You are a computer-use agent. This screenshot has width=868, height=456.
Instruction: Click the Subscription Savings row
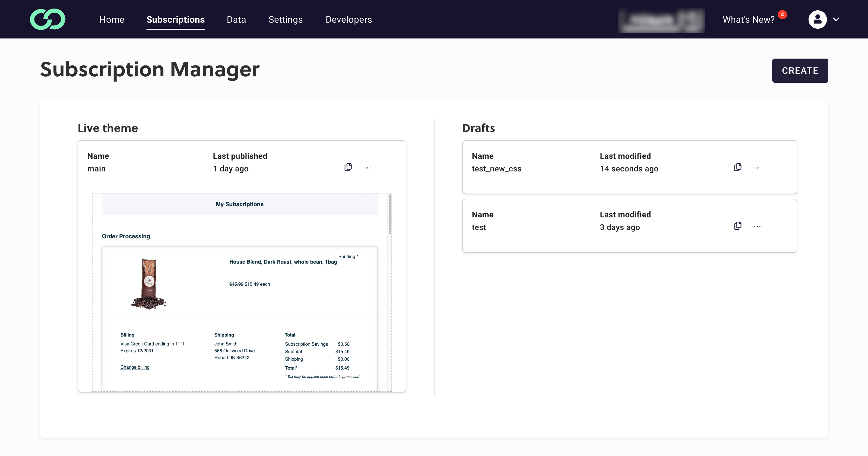pyautogui.click(x=317, y=344)
